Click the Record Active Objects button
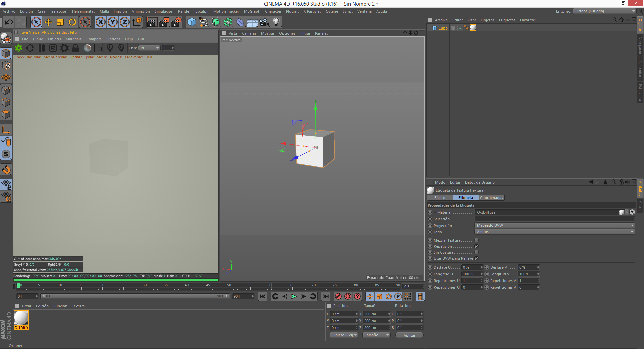The width and height of the screenshot is (644, 349). click(x=338, y=296)
